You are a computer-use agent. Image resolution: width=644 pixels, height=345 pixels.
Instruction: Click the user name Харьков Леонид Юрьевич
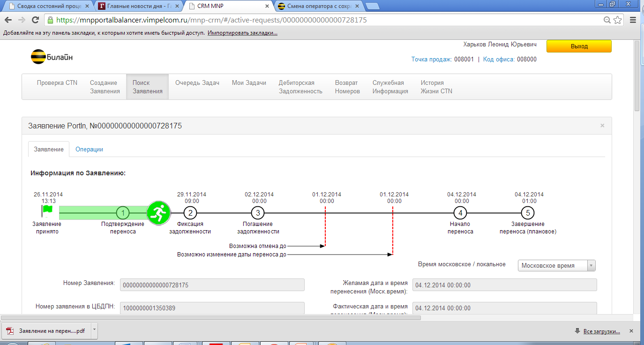tap(500, 45)
